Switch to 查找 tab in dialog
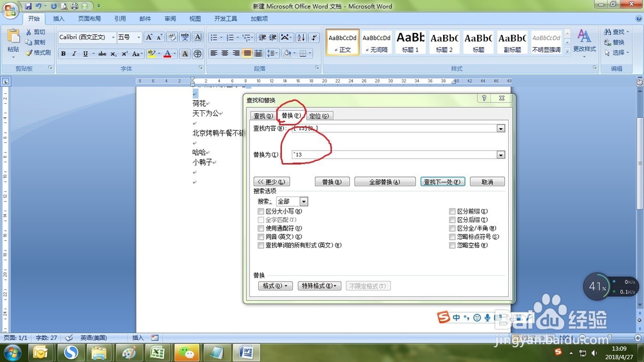This screenshot has height=362, width=644. 263,116
